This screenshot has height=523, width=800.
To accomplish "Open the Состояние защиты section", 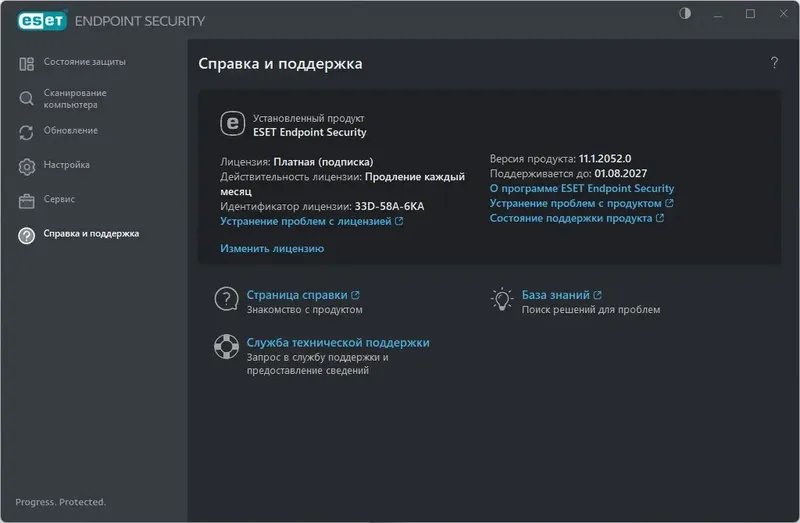I will pos(84,62).
